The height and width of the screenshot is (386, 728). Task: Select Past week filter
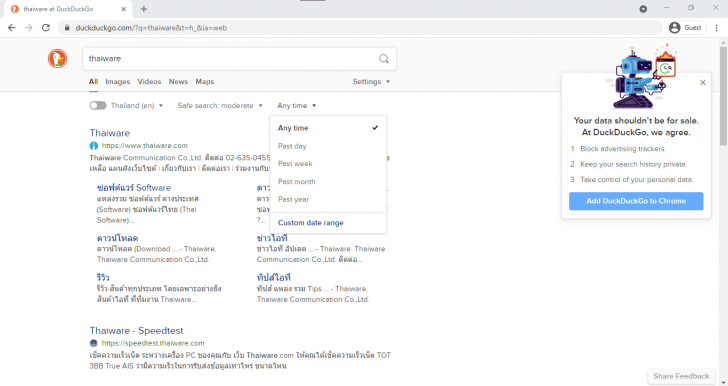click(328, 164)
